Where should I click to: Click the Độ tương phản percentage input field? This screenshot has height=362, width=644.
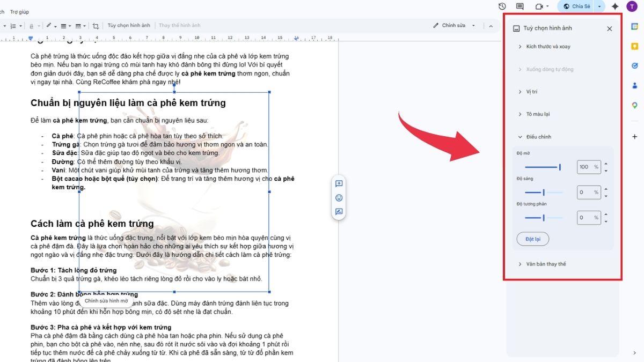[589, 217]
